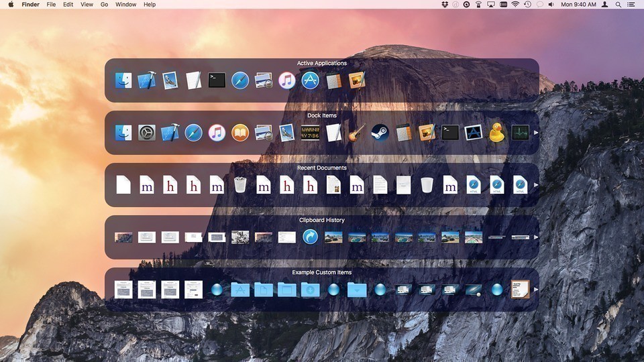Open the Applications folder in Example Custom Items
This screenshot has width=644, height=362.
tap(240, 290)
